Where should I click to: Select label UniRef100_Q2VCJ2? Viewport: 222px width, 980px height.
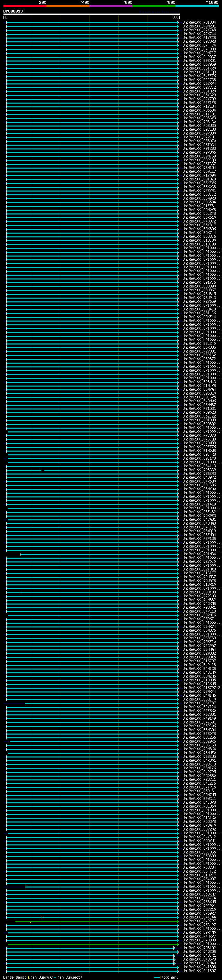point(199,88)
